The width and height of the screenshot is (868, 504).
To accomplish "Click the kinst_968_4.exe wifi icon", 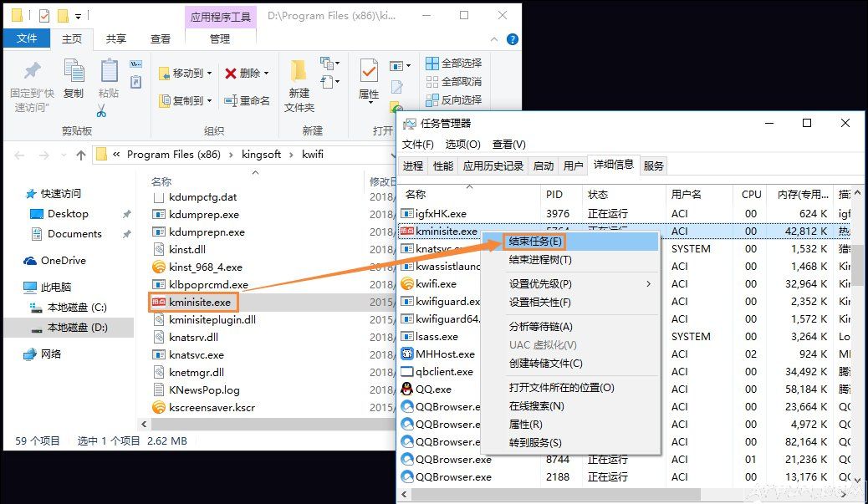I will 159,267.
